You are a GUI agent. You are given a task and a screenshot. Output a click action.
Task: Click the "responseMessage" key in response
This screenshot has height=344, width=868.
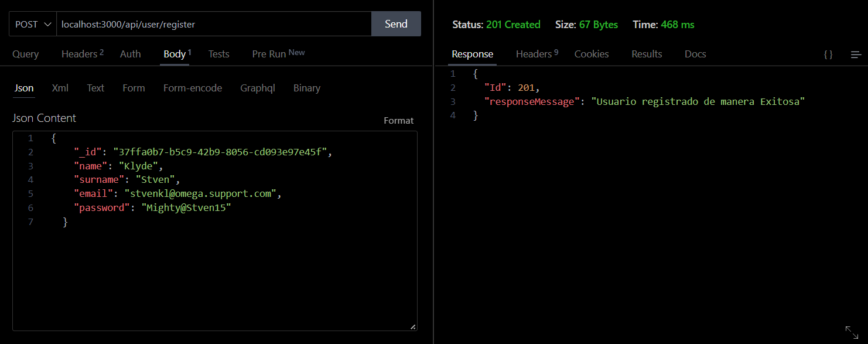tap(532, 102)
